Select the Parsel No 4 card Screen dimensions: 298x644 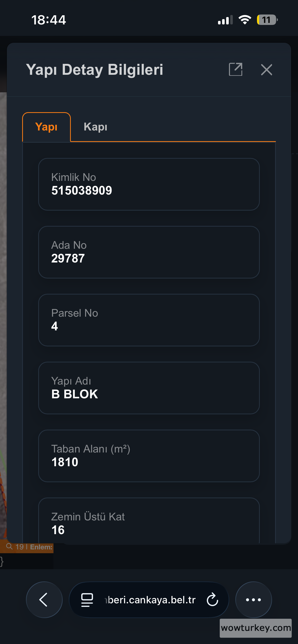pos(149,320)
